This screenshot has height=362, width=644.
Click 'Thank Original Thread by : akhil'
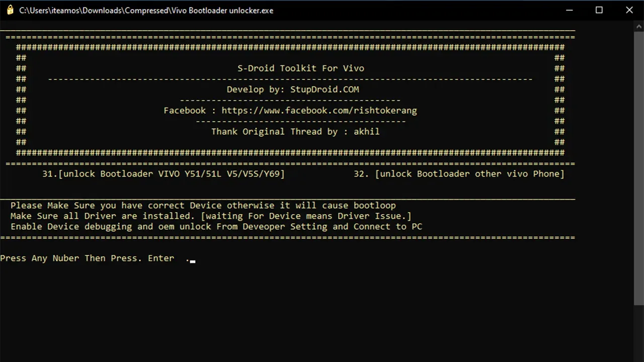pyautogui.click(x=295, y=132)
